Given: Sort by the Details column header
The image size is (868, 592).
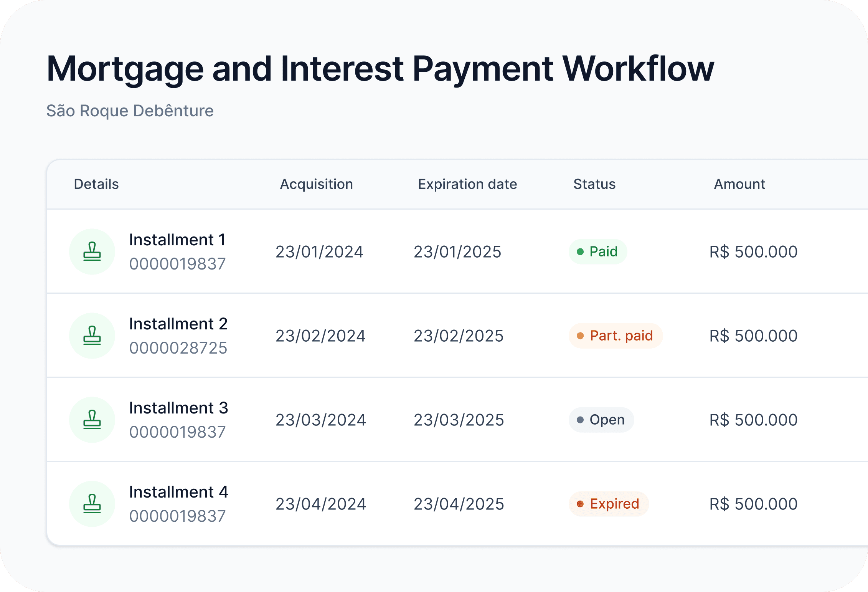Looking at the screenshot, I should 96,184.
